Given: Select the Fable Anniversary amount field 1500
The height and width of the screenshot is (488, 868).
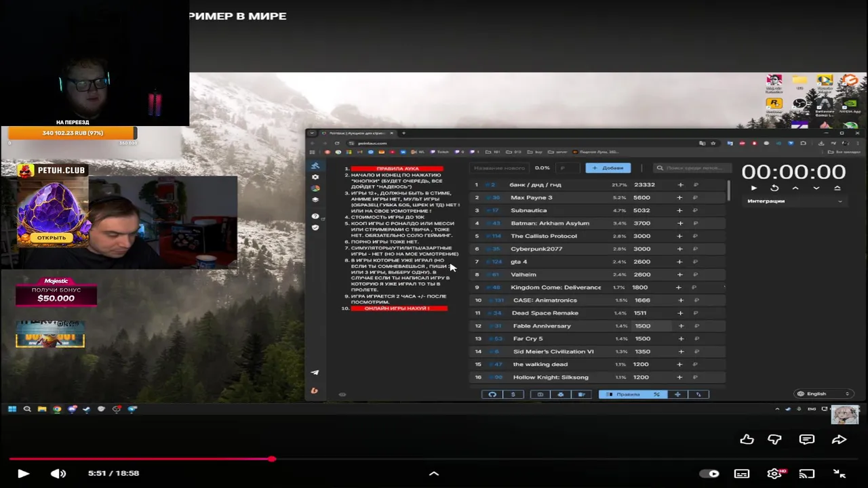Looking at the screenshot, I should (652, 326).
